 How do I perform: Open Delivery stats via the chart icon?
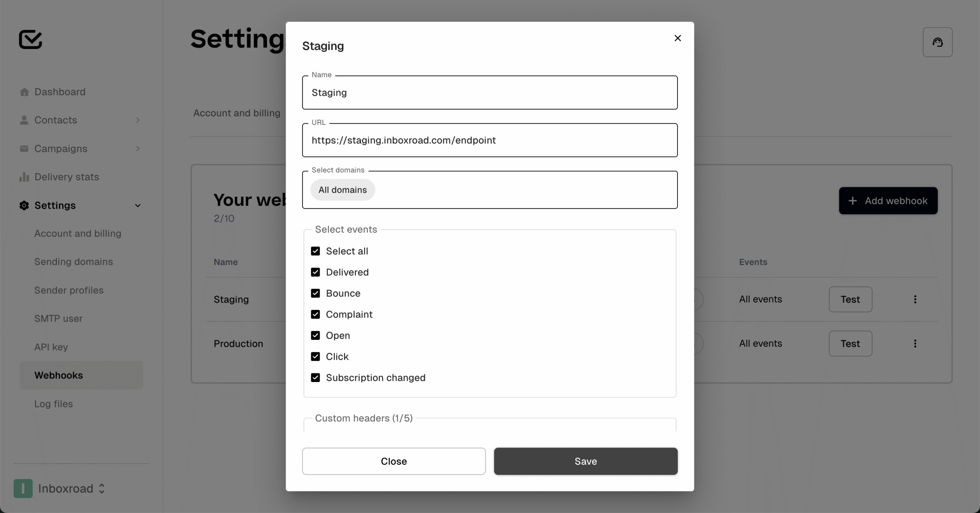click(x=24, y=177)
